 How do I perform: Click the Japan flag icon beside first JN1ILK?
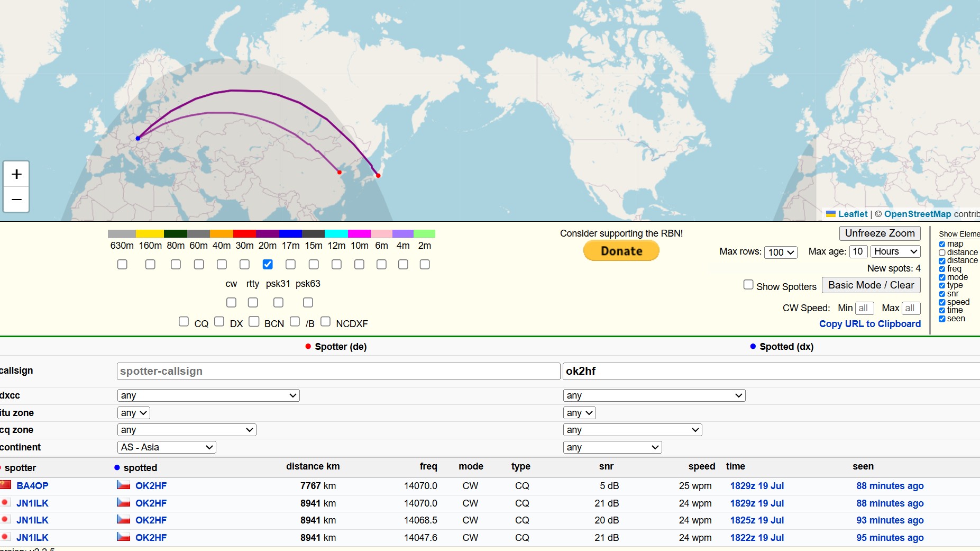click(5, 502)
